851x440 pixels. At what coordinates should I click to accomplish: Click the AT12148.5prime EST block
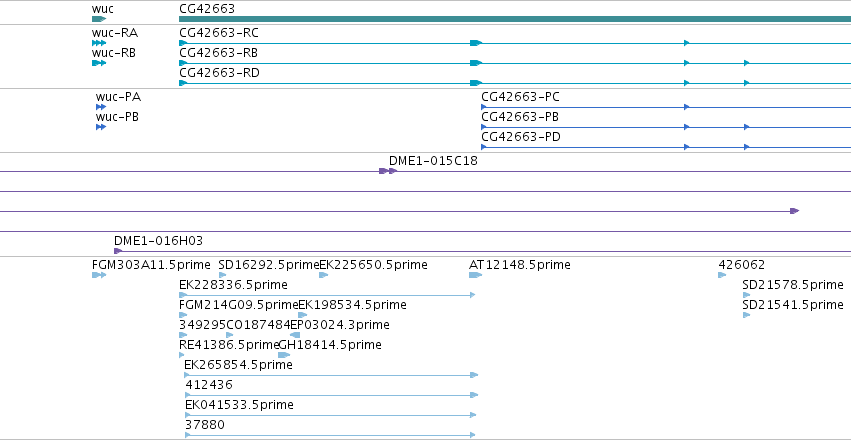click(x=475, y=275)
